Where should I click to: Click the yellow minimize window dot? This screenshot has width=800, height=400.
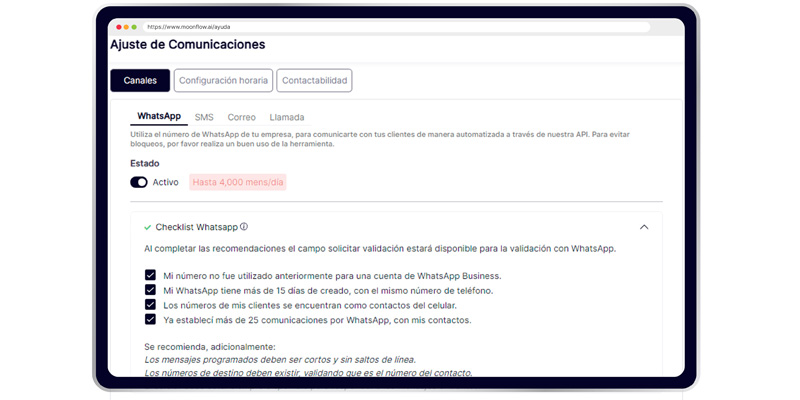pos(127,27)
